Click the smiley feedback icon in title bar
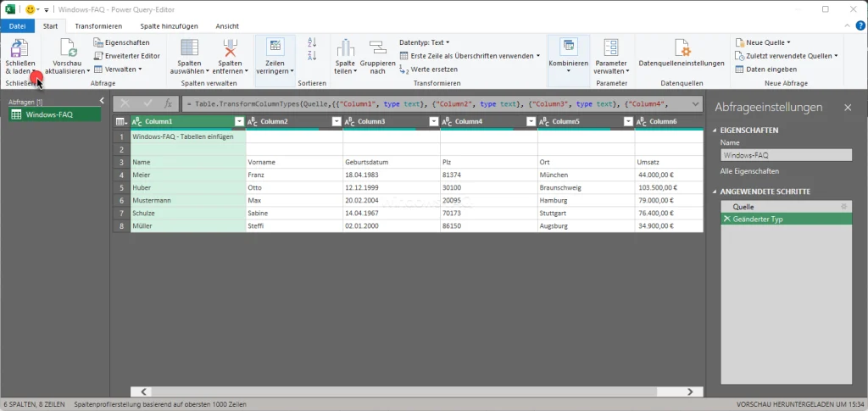This screenshot has width=868, height=411. 30,9
